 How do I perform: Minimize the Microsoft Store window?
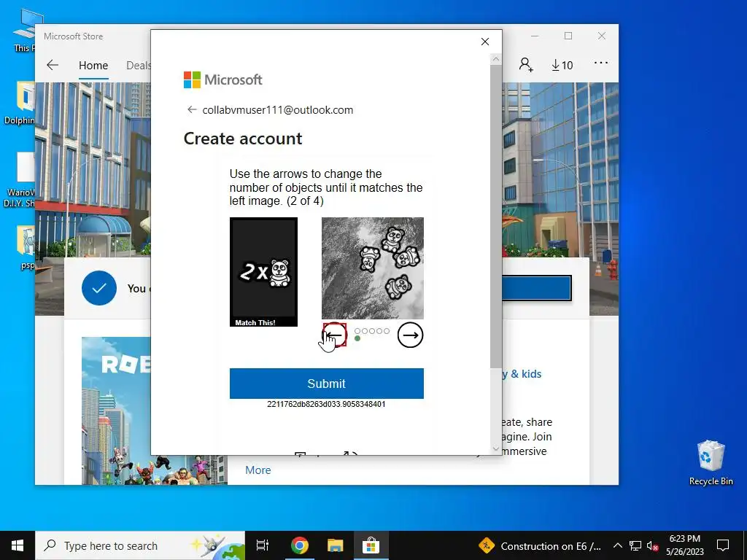pos(535,36)
